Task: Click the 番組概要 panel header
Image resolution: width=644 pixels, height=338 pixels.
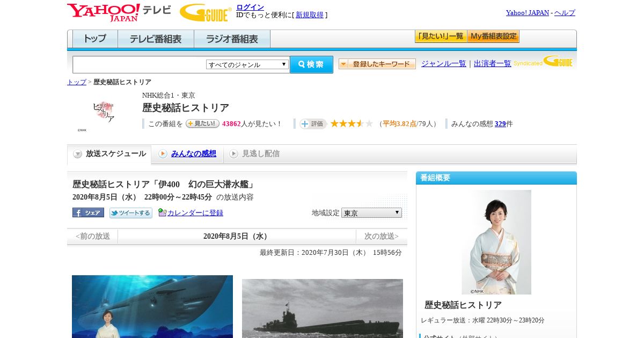Action: tap(496, 178)
